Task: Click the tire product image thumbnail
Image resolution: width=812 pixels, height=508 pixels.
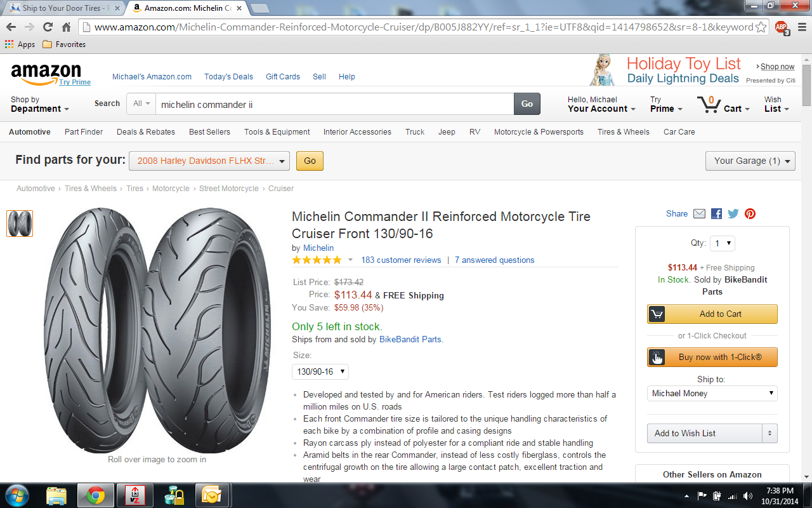Action: point(20,224)
